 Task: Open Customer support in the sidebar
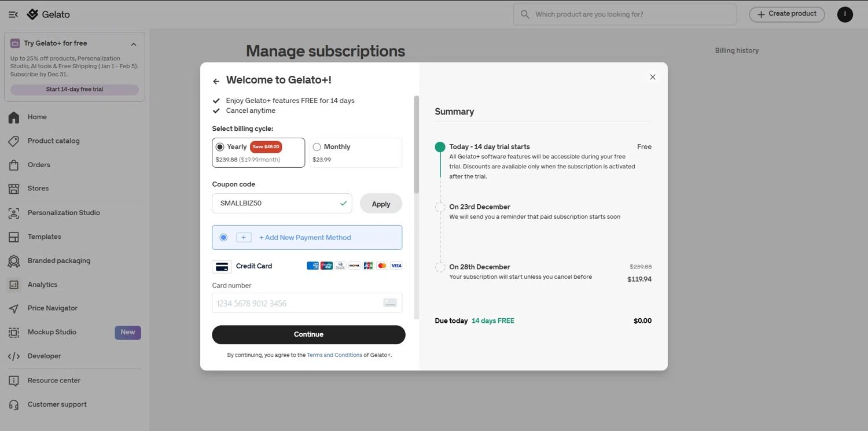(57, 404)
